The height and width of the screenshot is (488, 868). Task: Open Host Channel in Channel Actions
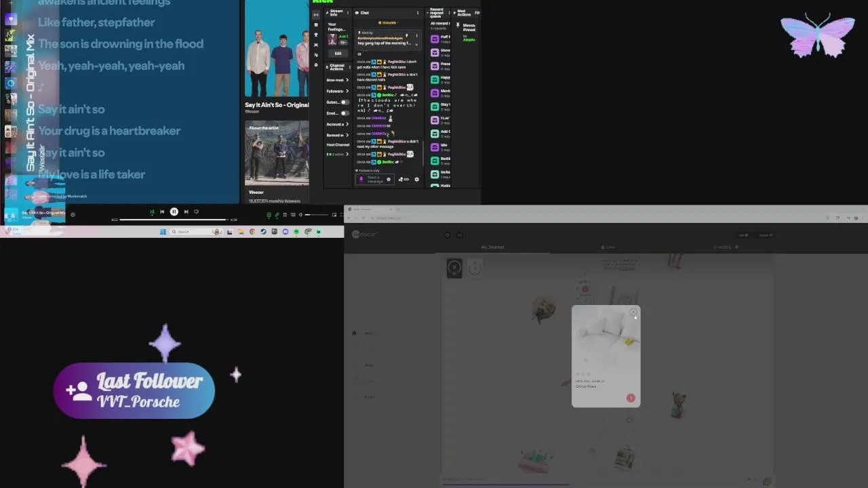(338, 144)
